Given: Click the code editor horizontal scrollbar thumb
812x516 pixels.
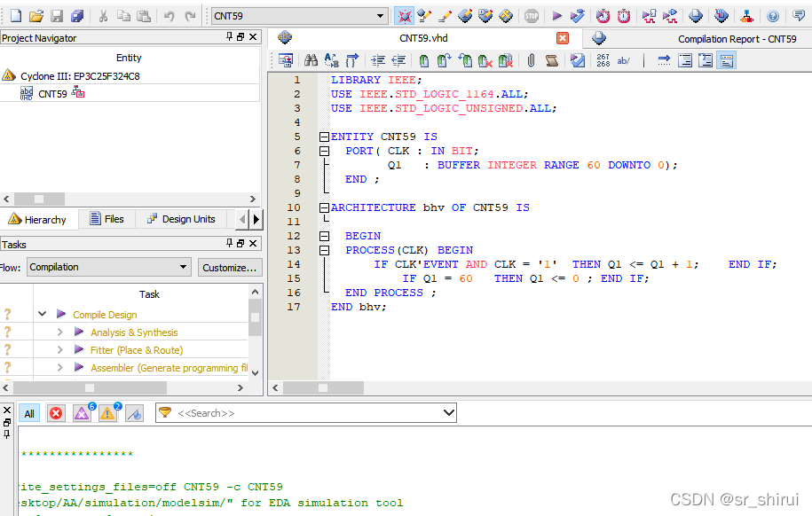Looking at the screenshot, I should click(x=323, y=387).
